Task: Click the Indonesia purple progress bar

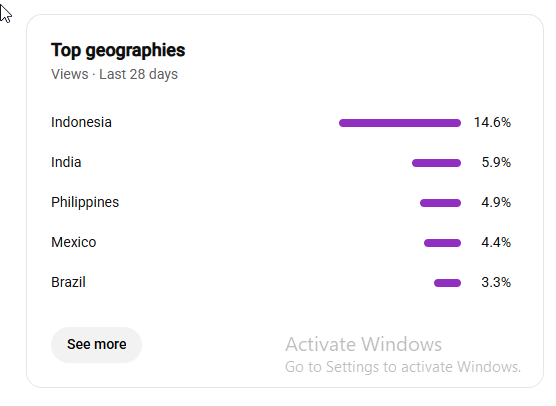Action: click(x=400, y=123)
